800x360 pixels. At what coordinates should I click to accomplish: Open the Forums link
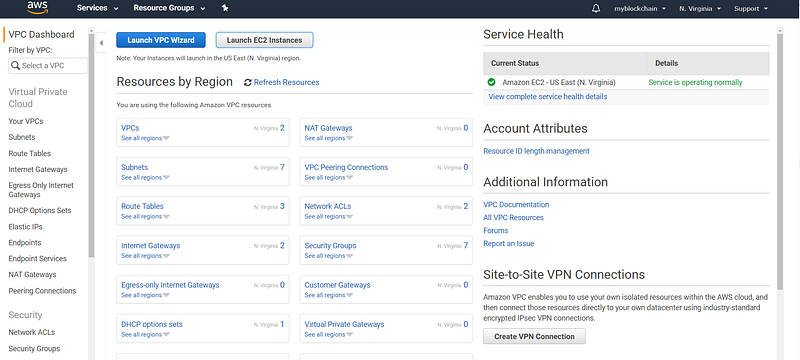pos(496,230)
